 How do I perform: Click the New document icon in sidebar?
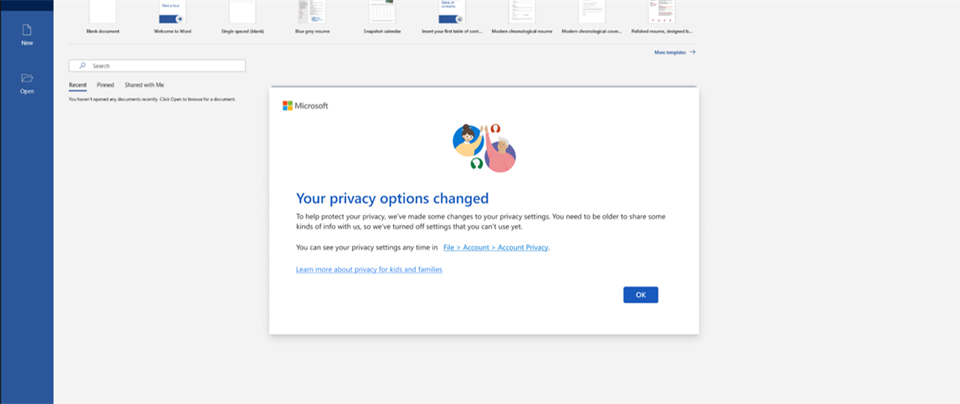(27, 30)
